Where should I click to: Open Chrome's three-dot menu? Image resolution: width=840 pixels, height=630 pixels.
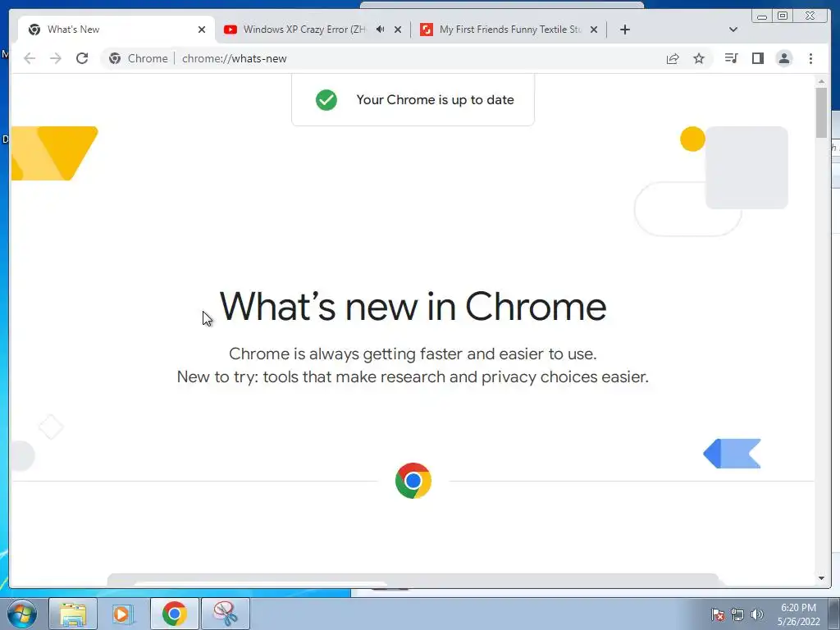810,58
